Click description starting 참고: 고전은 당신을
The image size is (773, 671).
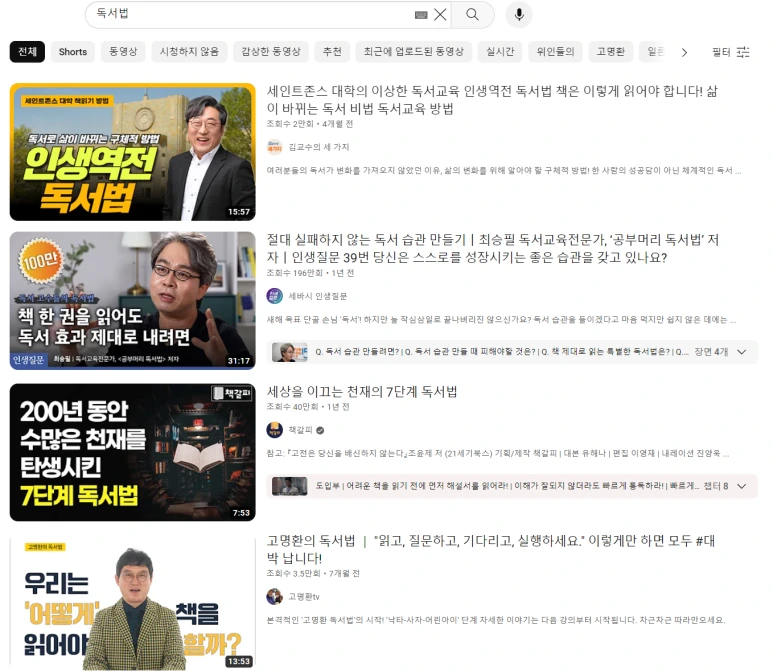coord(498,453)
